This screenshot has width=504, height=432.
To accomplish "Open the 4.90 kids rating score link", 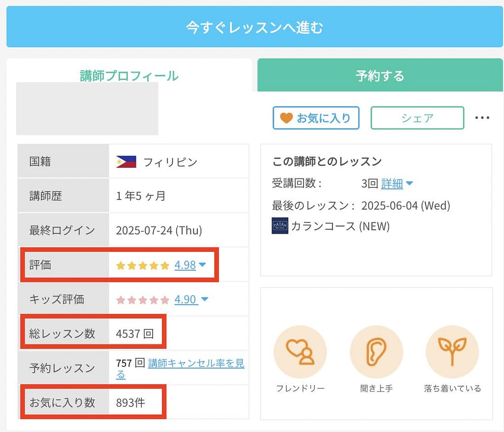I will point(186,300).
